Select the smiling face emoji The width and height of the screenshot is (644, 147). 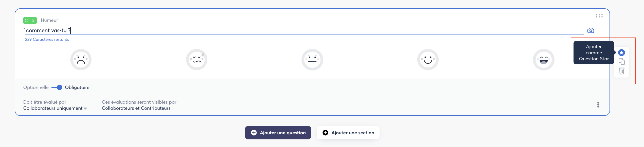tap(428, 60)
